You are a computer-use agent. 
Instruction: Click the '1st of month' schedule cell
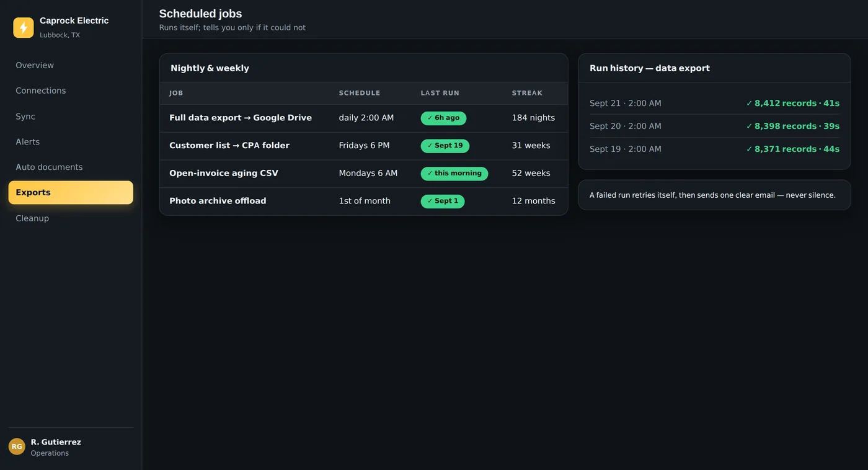coord(365,201)
